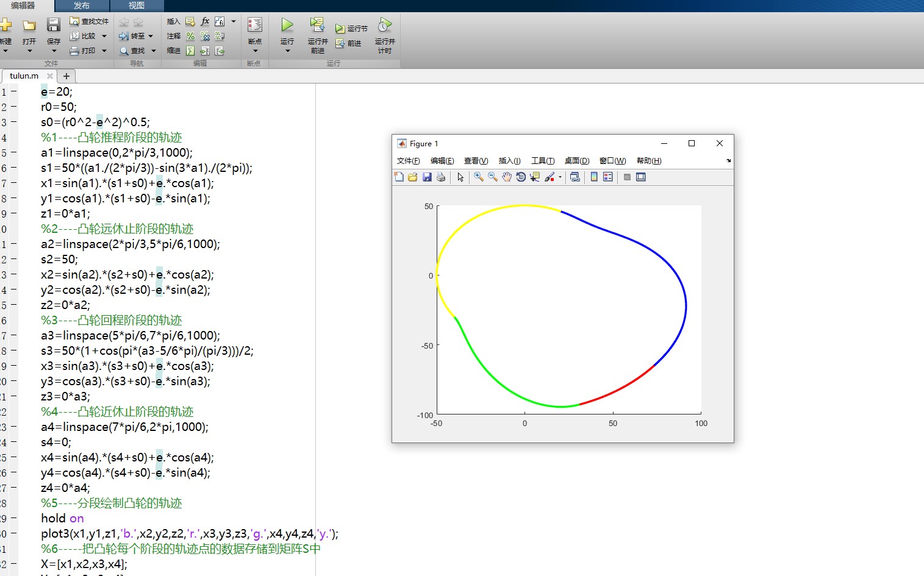The height and width of the screenshot is (576, 924).
Task: Toggle the data cursor tool in Figure 1
Action: (535, 177)
